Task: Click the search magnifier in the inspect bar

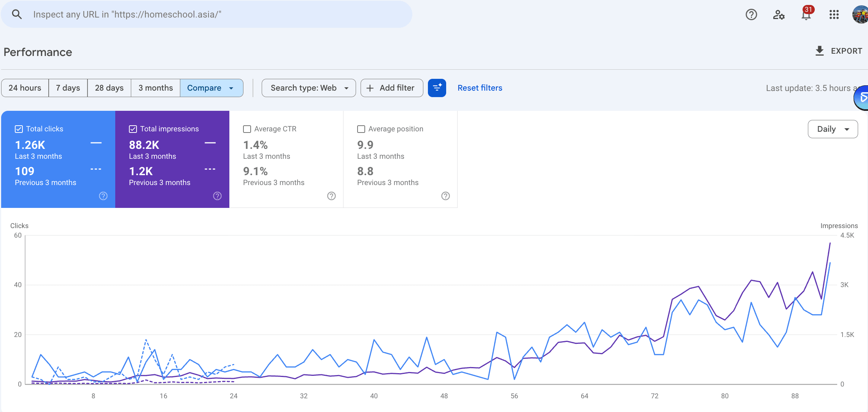Action: point(17,14)
